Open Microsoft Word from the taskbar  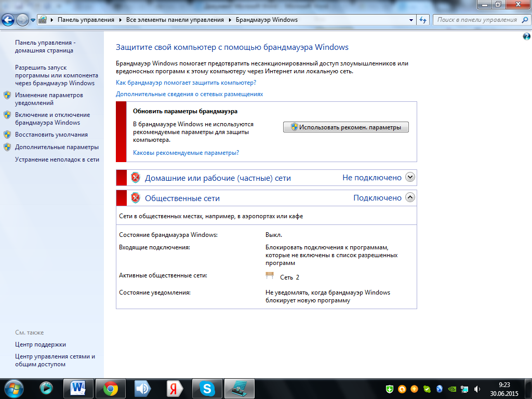[x=78, y=388]
